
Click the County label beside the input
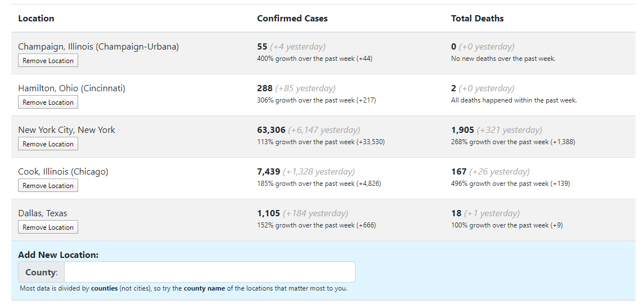point(41,273)
